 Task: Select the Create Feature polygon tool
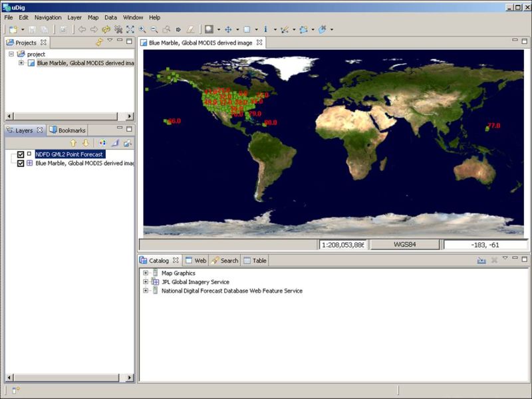pos(303,29)
